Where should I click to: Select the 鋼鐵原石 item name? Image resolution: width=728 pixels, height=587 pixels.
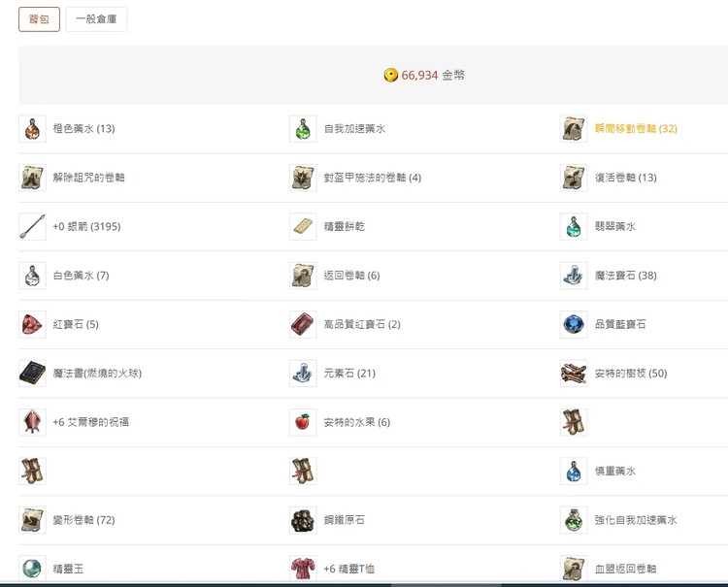[x=345, y=520]
